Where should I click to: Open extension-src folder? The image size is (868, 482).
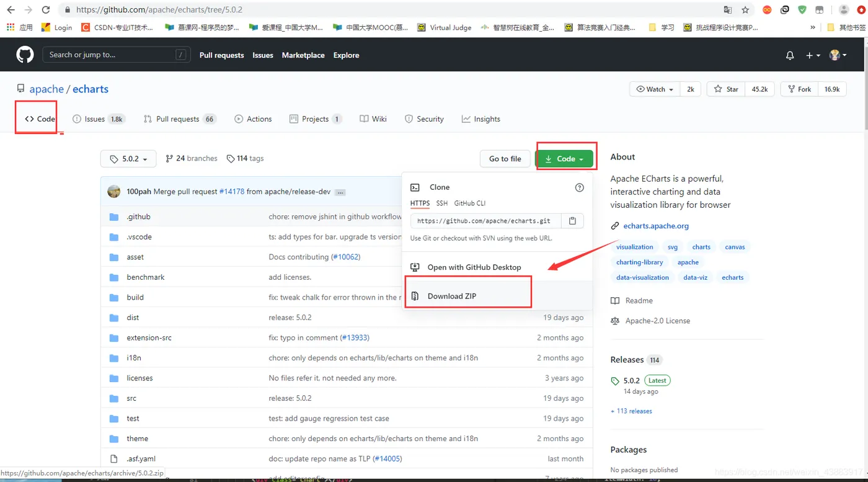(149, 337)
